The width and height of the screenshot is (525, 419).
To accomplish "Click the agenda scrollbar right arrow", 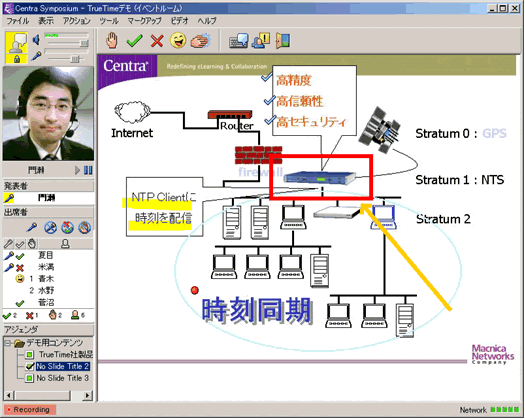I will click(87, 396).
